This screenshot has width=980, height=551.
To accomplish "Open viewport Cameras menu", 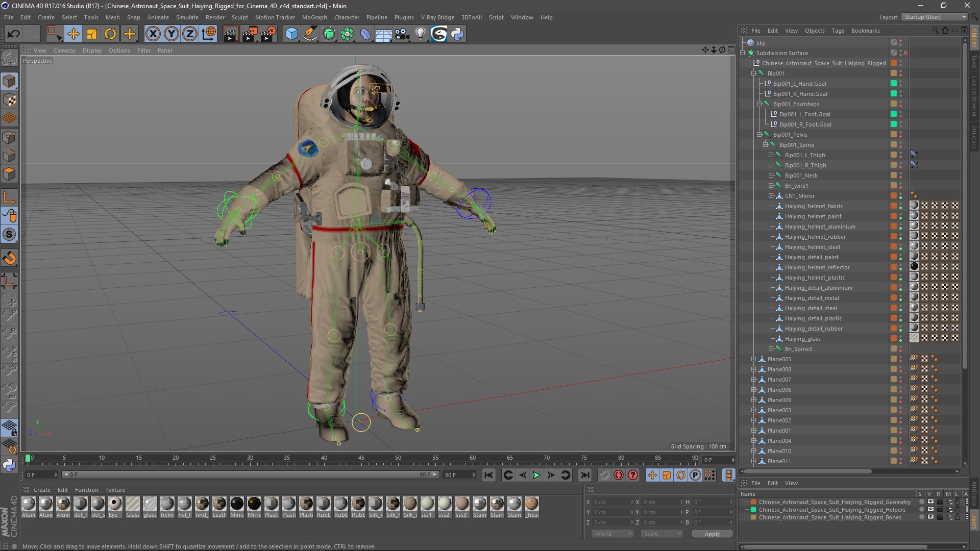I will pyautogui.click(x=64, y=51).
